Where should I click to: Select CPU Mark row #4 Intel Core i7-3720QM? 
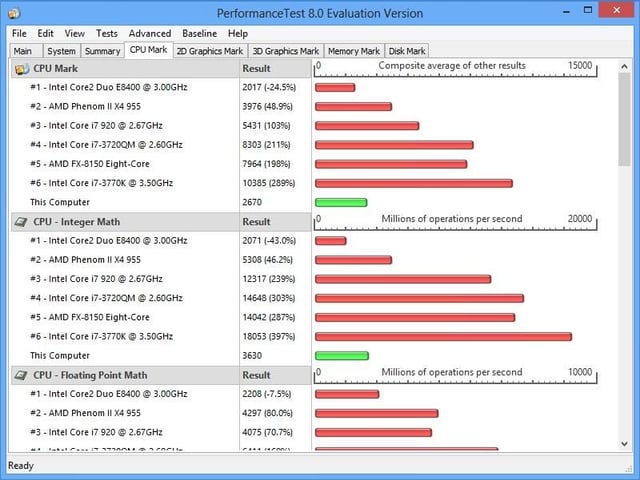tap(106, 145)
